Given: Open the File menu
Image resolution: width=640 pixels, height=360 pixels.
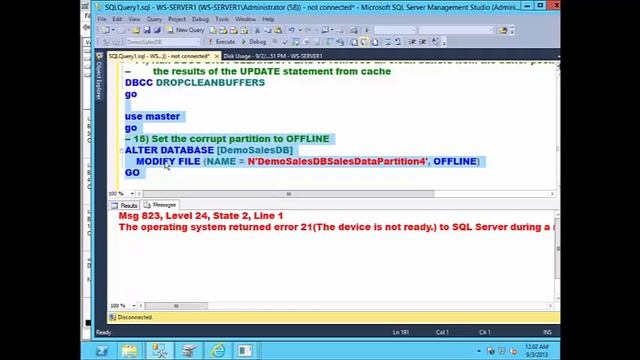Looking at the screenshot, I should click(101, 19).
